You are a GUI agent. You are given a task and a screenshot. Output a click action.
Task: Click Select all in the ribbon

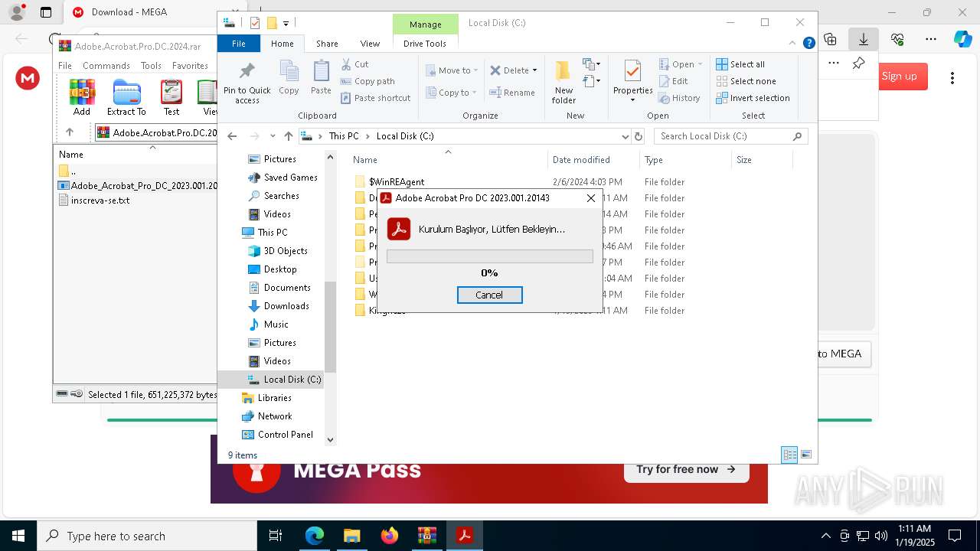click(x=740, y=64)
